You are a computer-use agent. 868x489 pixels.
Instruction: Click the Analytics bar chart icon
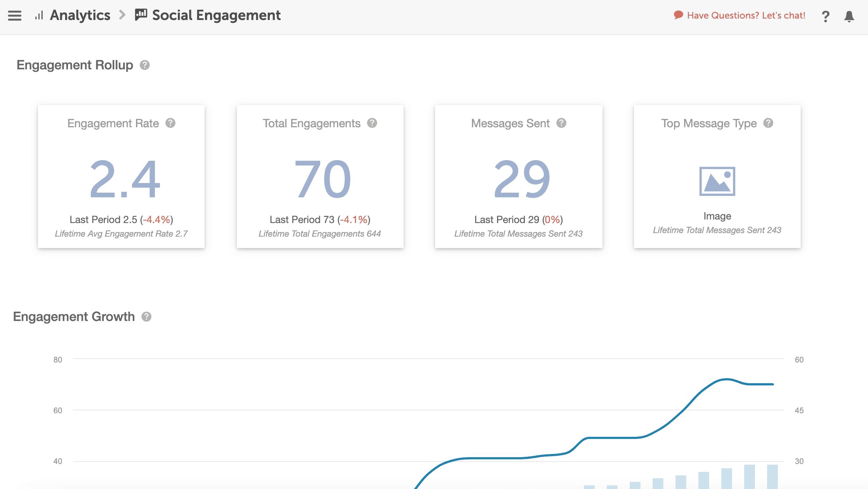click(x=39, y=15)
